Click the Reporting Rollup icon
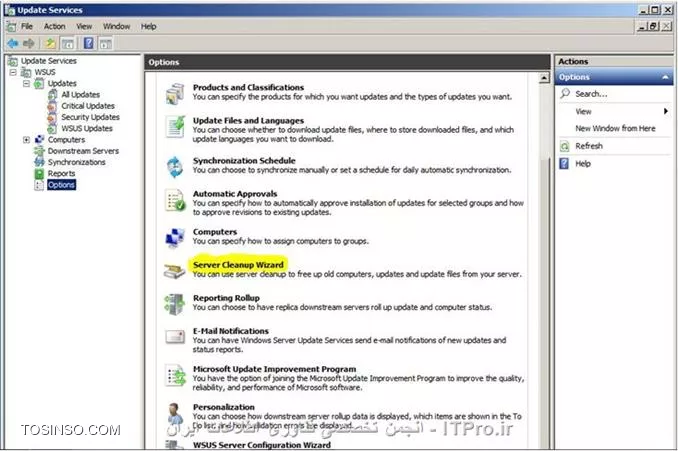The height and width of the screenshot is (451, 678). click(175, 304)
